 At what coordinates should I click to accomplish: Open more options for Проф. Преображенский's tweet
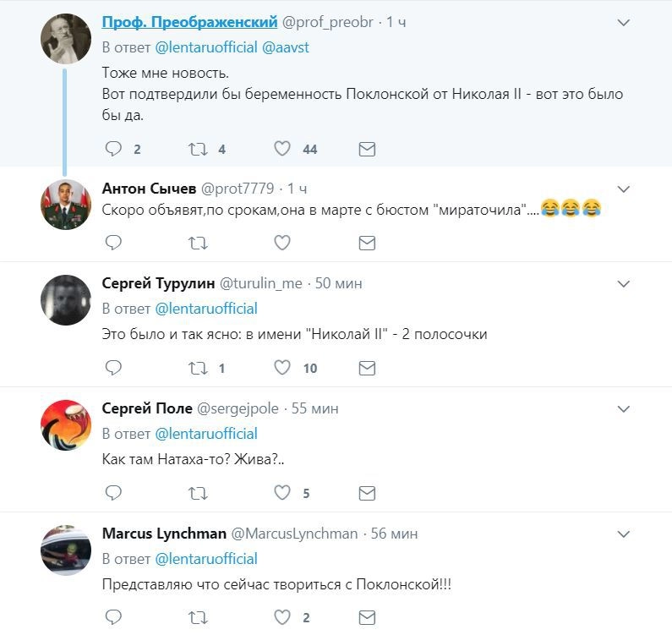624,23
